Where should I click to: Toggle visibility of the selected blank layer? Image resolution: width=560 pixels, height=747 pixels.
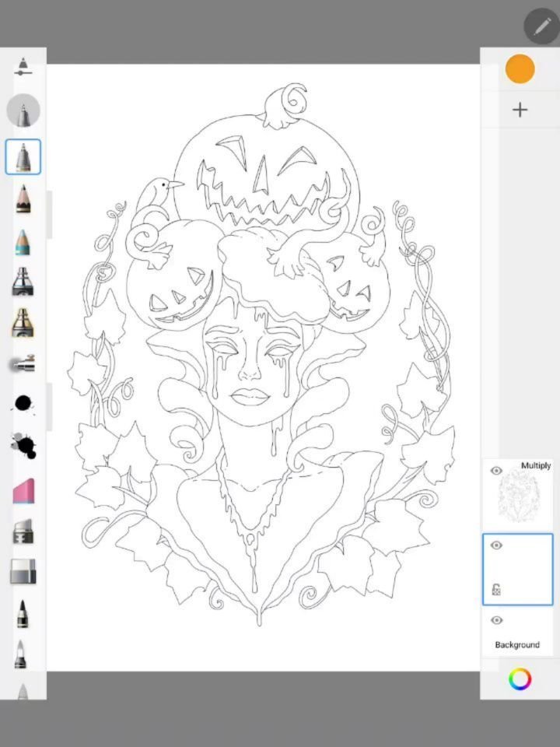coord(496,545)
